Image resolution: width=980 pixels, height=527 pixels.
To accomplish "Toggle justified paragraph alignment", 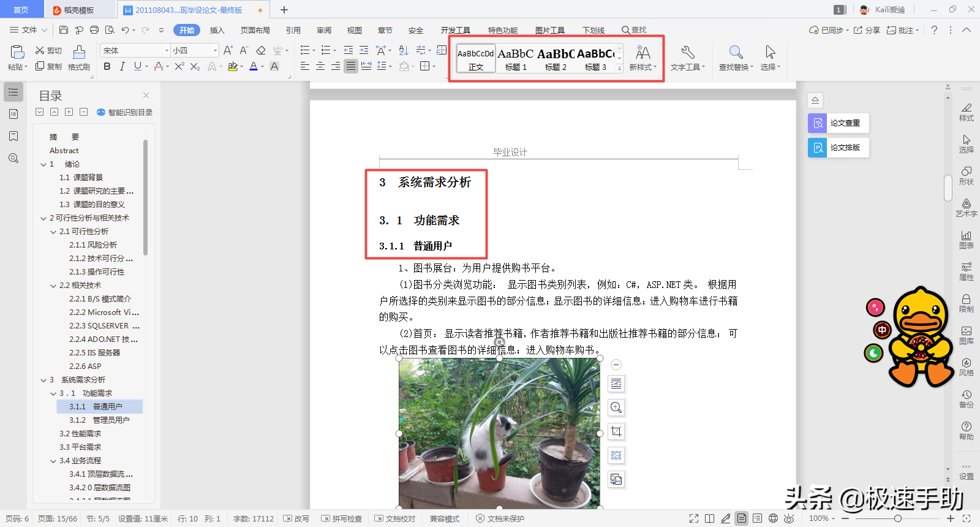I will [x=350, y=66].
